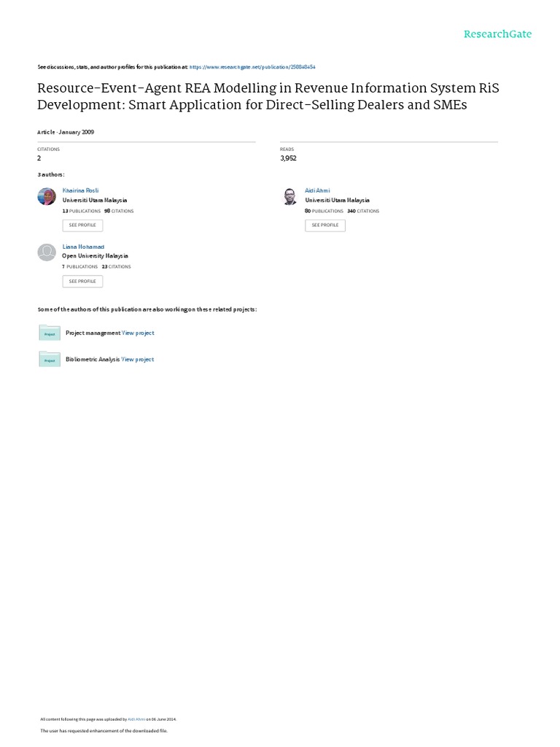Open Aidi Ahmi author name link
This screenshot has height=747, width=560.
pos(317,190)
